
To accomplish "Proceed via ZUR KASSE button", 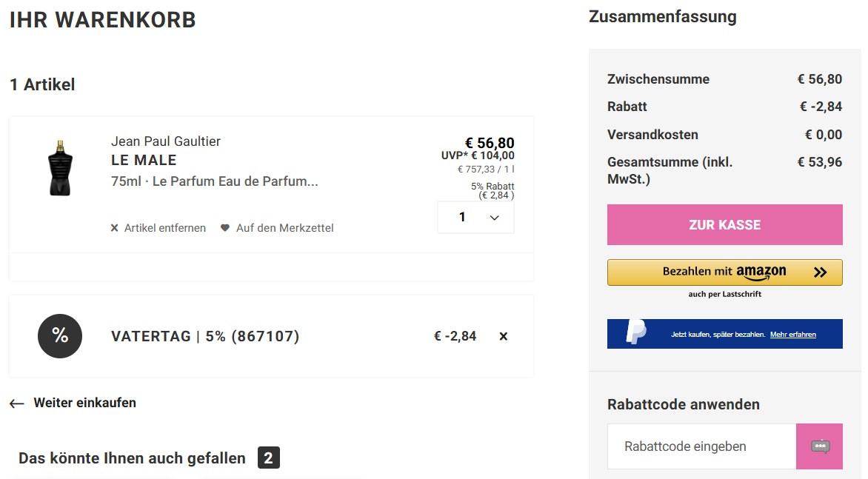I will coord(724,225).
